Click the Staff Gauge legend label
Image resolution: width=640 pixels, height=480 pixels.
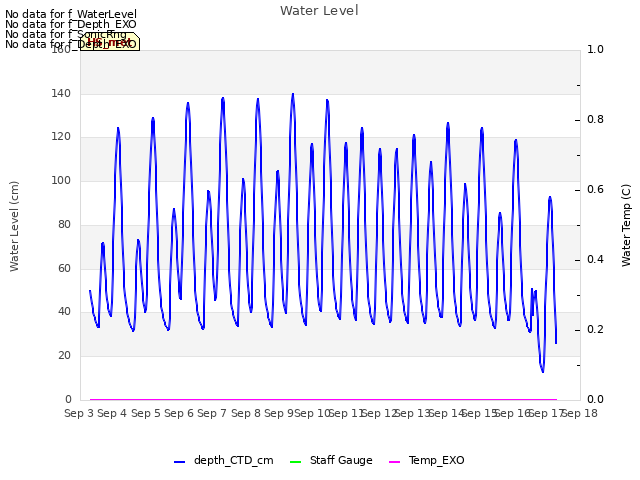[341, 460]
